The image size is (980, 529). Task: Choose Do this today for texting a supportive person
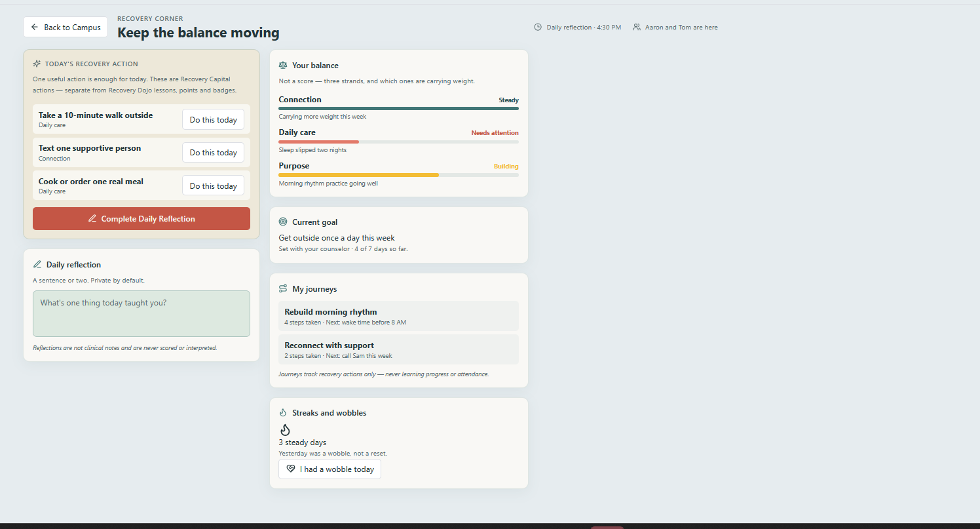point(213,153)
